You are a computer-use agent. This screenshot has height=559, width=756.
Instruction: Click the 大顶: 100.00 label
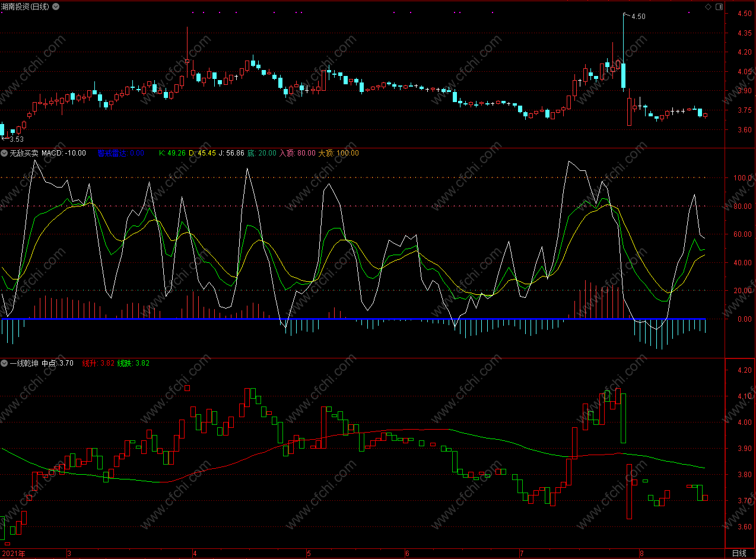tap(339, 153)
